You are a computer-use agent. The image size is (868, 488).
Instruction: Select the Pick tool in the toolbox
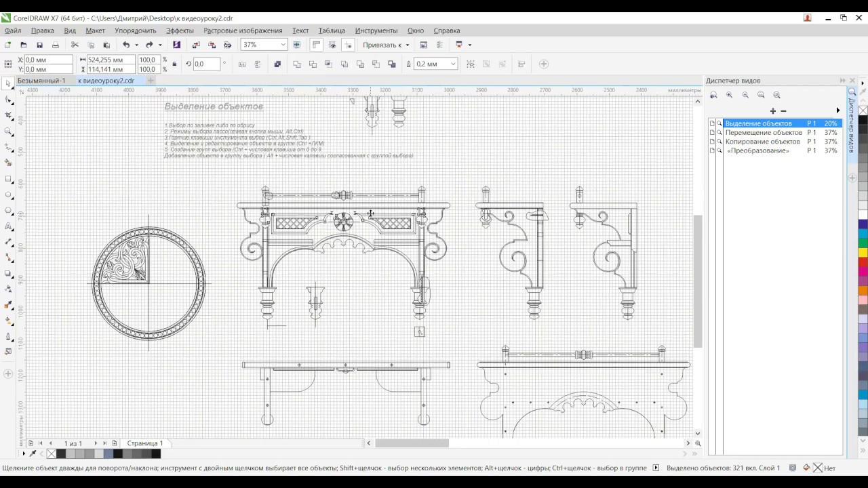tap(8, 84)
